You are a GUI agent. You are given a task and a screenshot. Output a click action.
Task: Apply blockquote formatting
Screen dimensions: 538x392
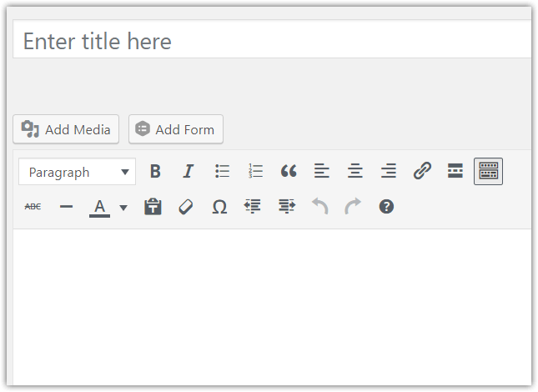click(x=289, y=171)
